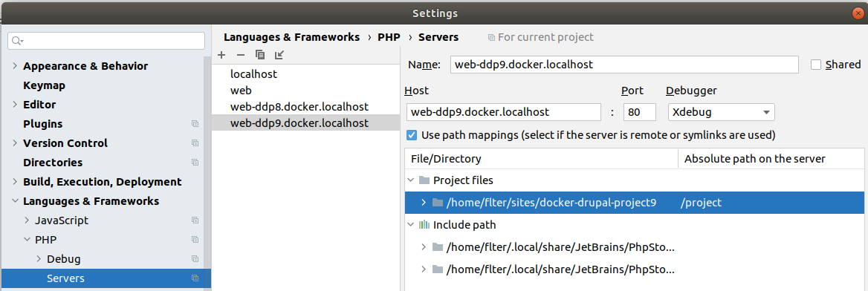Copy the selected server configuration

[259, 55]
